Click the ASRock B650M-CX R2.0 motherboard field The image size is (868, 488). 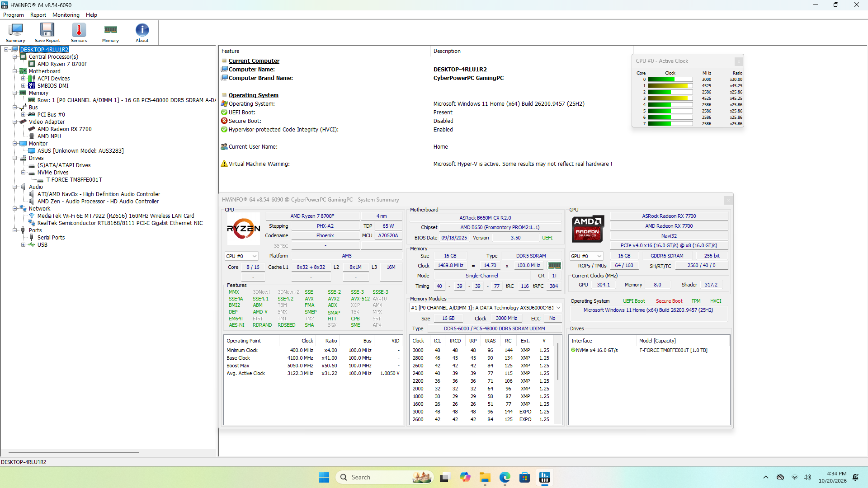click(x=485, y=218)
